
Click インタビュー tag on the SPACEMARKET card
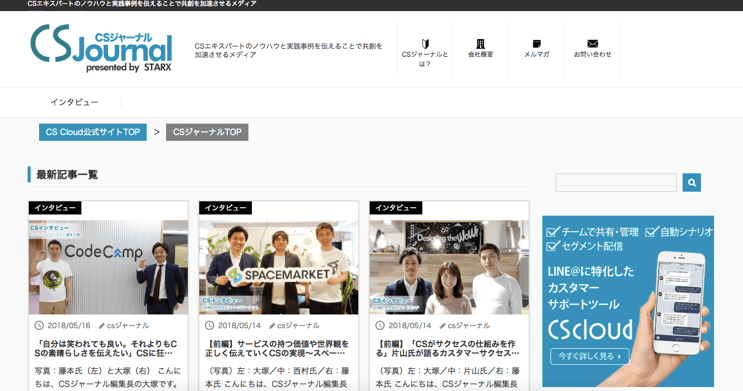[226, 208]
